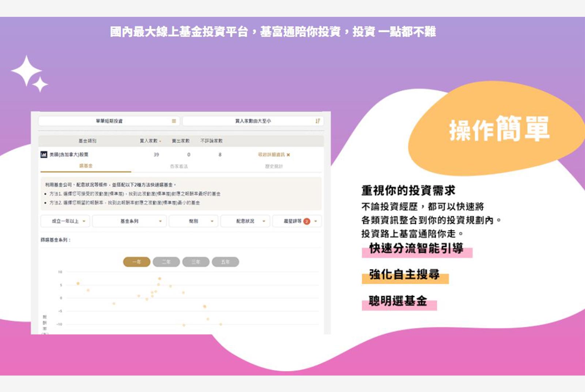585x392 pixels.
Task: Click the 重視你的投資需求 heading
Action: pos(408,191)
